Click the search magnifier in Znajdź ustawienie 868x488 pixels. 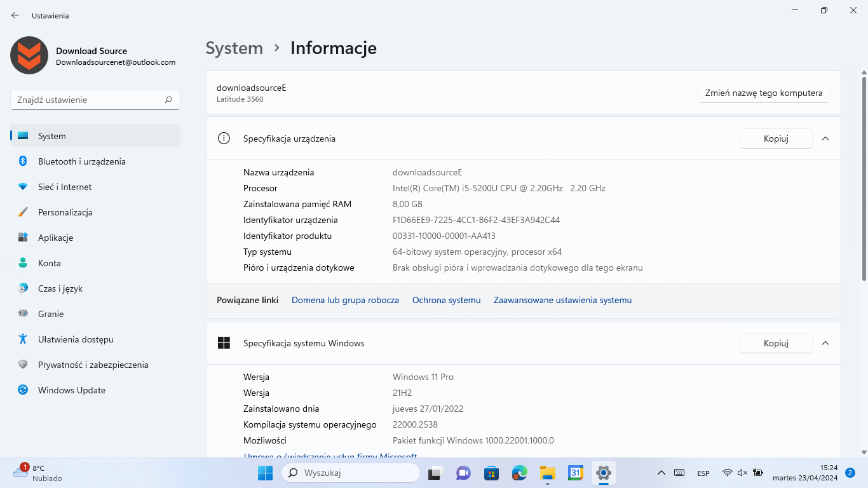click(168, 100)
